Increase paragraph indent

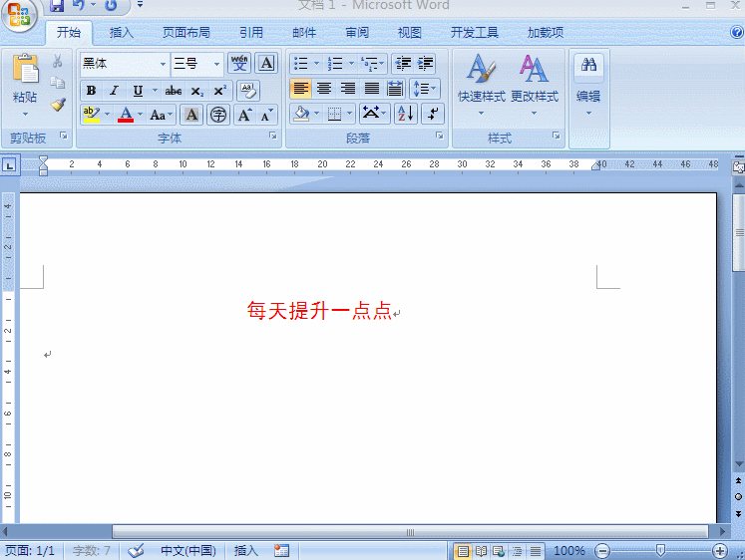pyautogui.click(x=425, y=63)
